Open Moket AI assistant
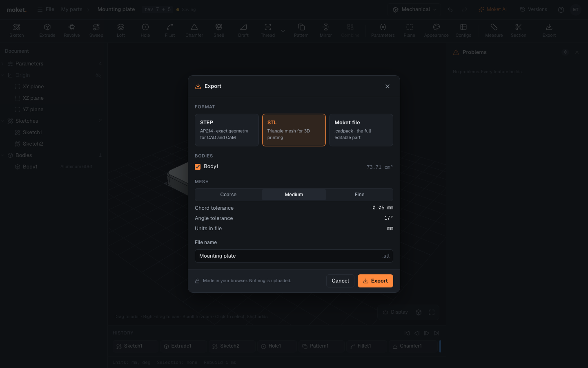 coord(492,9)
